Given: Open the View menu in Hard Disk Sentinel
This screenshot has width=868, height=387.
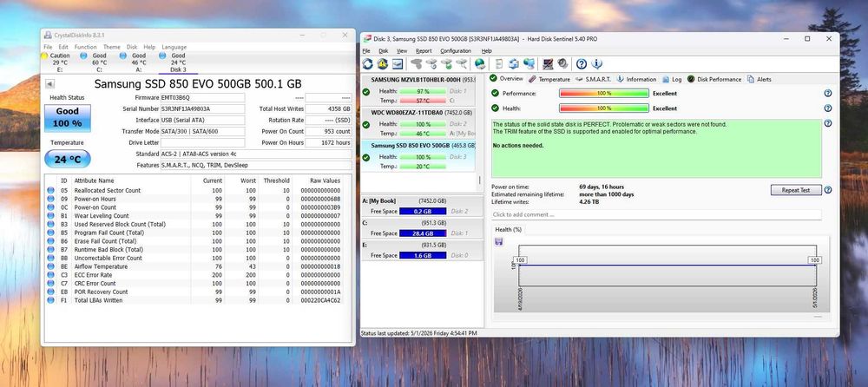Looking at the screenshot, I should pyautogui.click(x=401, y=51).
